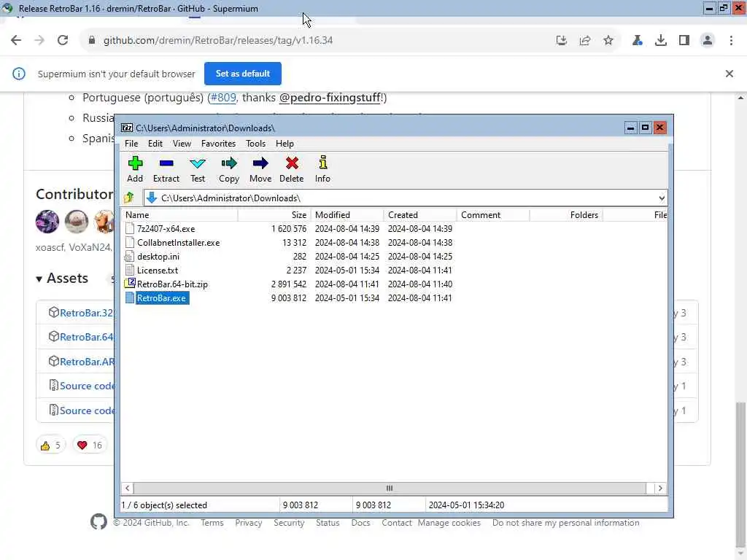This screenshot has width=747, height=560.
Task: Open the Help menu in 7-Zip
Action: [285, 144]
